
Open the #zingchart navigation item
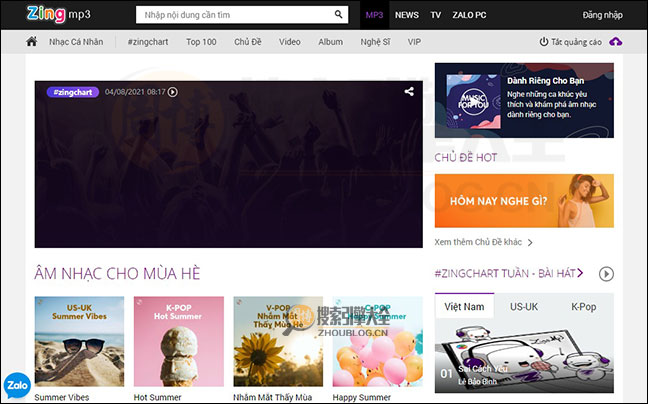click(148, 42)
